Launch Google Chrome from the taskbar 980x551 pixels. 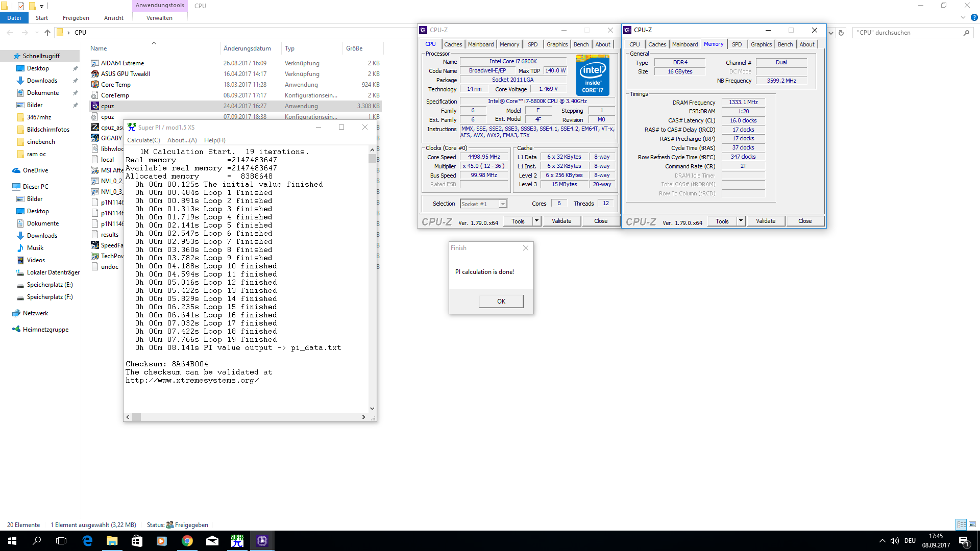pyautogui.click(x=187, y=541)
